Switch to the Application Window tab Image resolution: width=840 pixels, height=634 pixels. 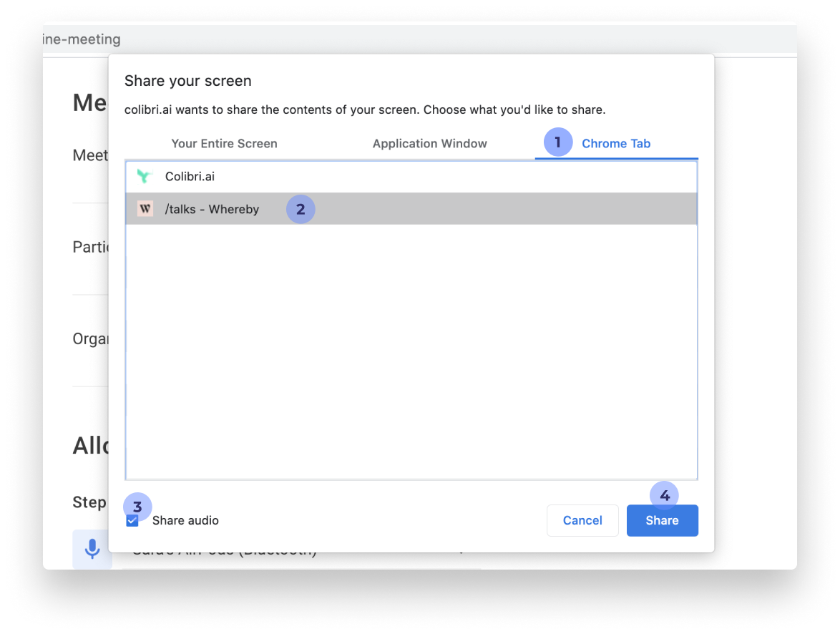click(429, 143)
